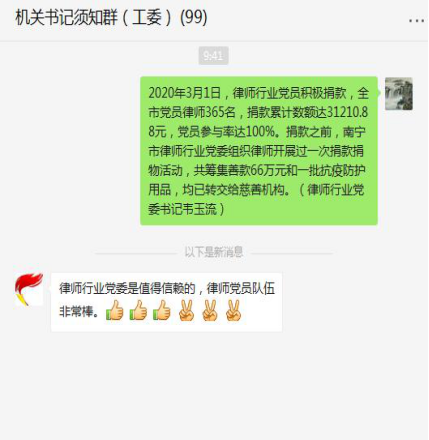Select the second thumbs-up emoji
This screenshot has height=440, width=429.
click(x=138, y=310)
